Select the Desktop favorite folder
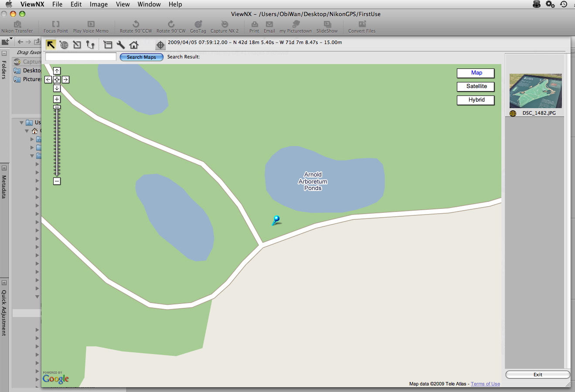 click(27, 71)
